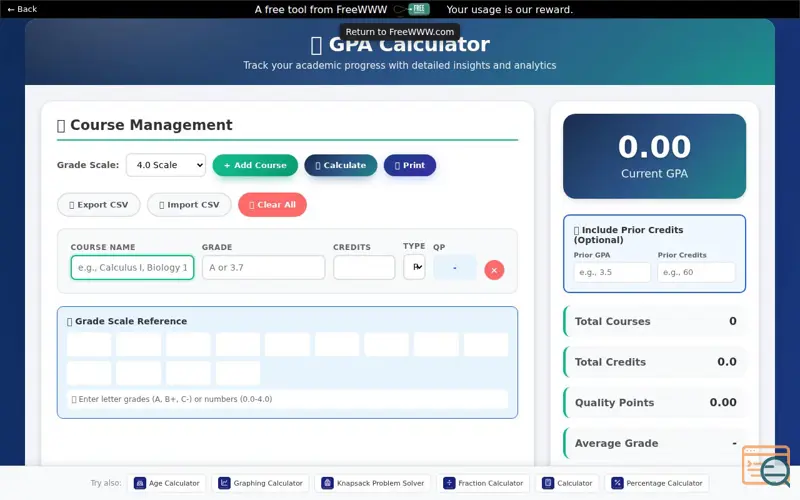Click the FREE badge logo in top banner
The height and width of the screenshot is (500, 800).
coord(418,9)
